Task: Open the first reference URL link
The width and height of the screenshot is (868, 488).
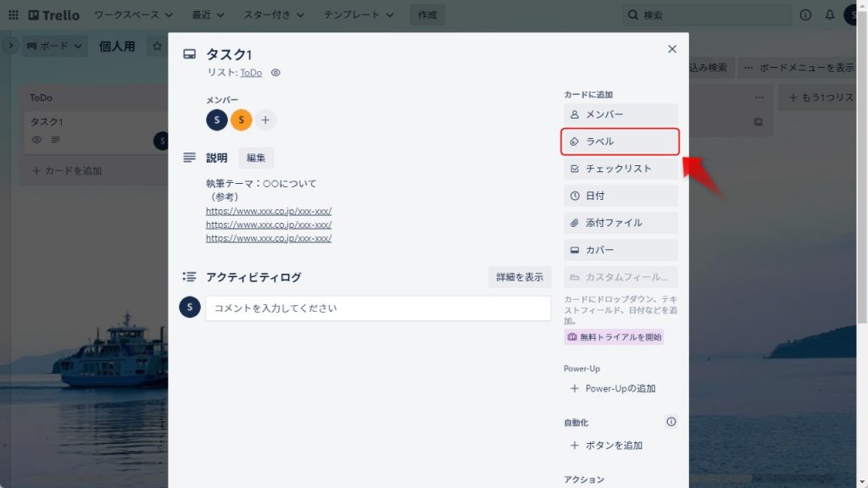Action: 269,211
